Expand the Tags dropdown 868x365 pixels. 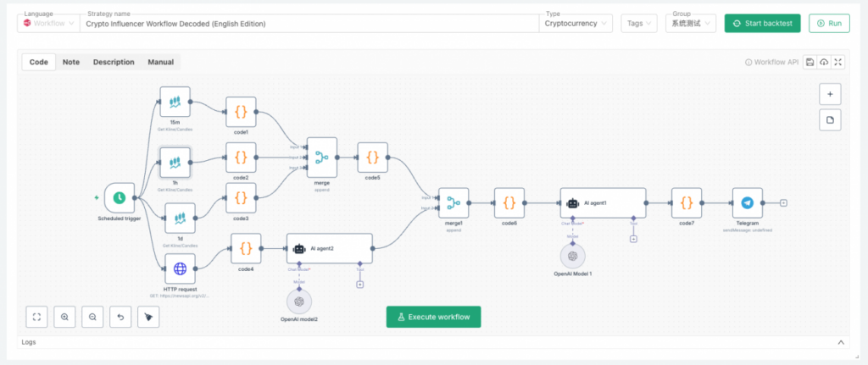(x=638, y=24)
